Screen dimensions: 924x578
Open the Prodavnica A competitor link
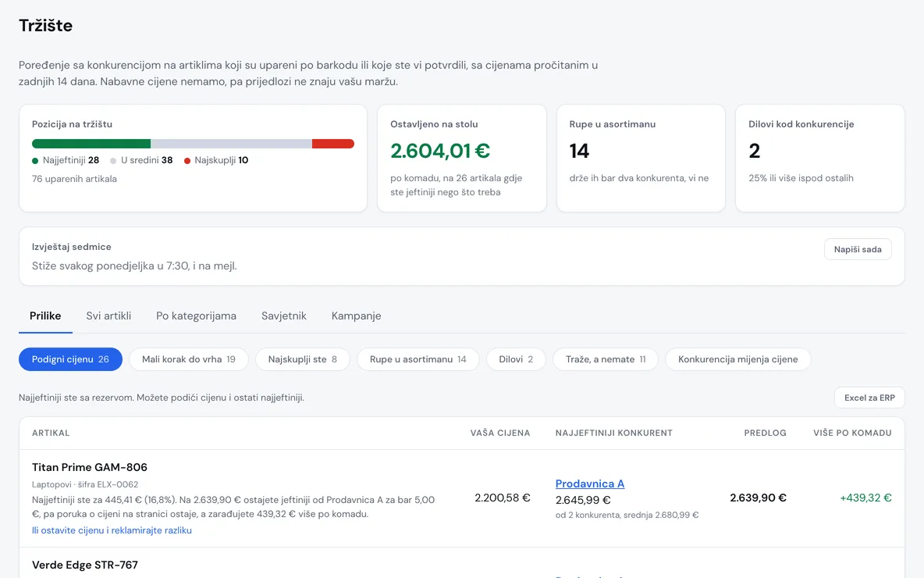point(590,483)
